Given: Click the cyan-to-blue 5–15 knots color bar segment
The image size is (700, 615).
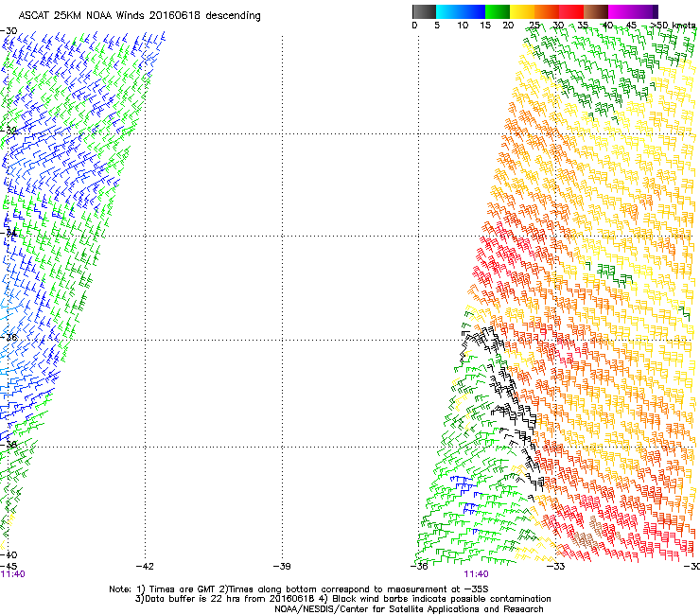Looking at the screenshot, I should tap(461, 11).
